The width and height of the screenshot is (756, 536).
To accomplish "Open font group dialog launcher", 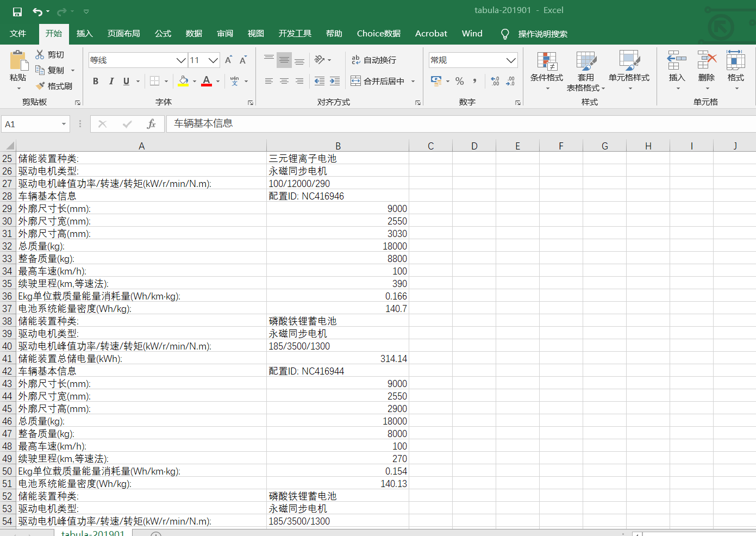I will click(x=251, y=102).
